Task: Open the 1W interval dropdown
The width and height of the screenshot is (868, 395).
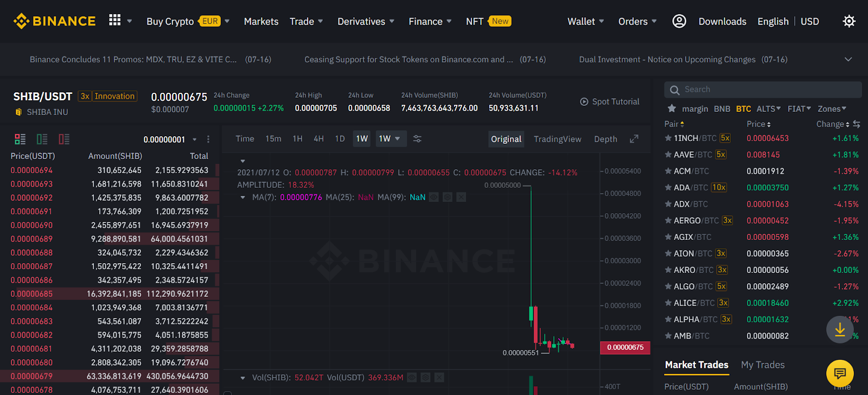Action: click(x=390, y=139)
